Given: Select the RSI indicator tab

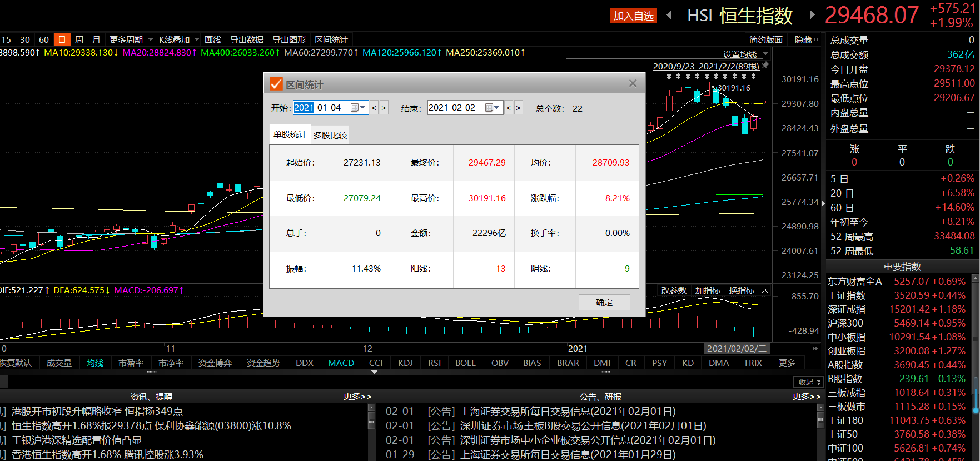Looking at the screenshot, I should (434, 363).
